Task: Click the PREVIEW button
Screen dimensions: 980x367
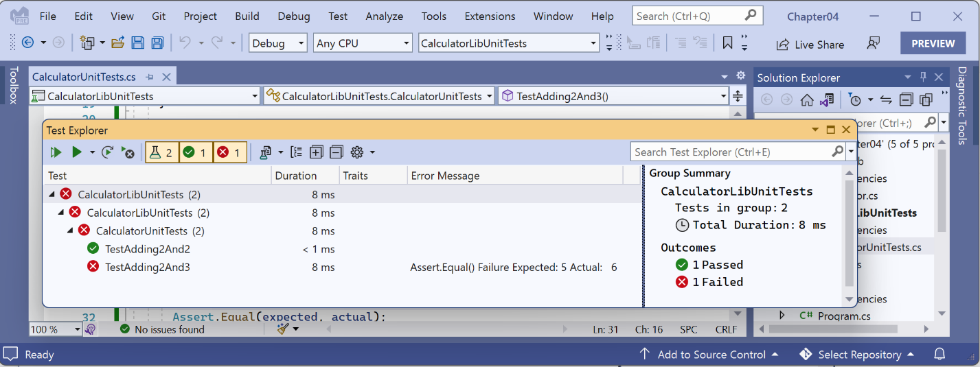Action: (x=933, y=43)
